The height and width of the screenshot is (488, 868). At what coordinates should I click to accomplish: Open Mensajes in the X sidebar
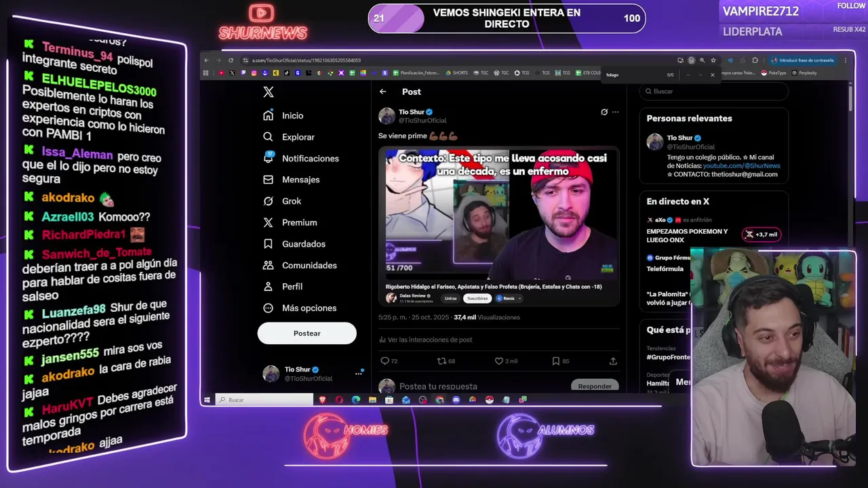[x=292, y=180]
